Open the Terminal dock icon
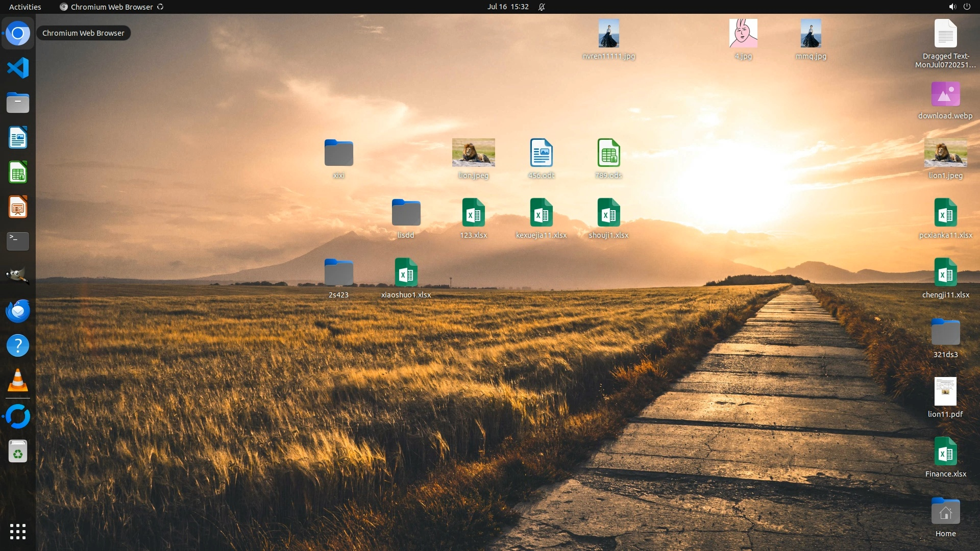The width and height of the screenshot is (980, 551). (18, 241)
